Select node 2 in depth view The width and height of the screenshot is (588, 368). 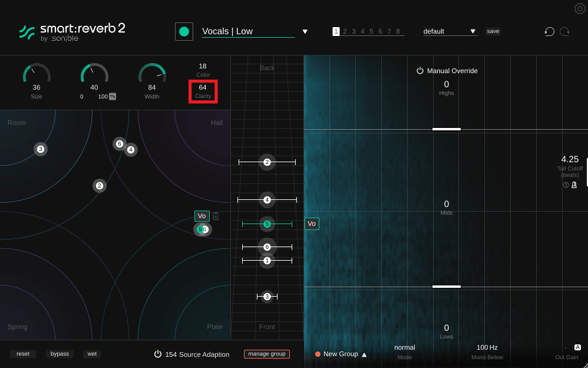pyautogui.click(x=267, y=162)
